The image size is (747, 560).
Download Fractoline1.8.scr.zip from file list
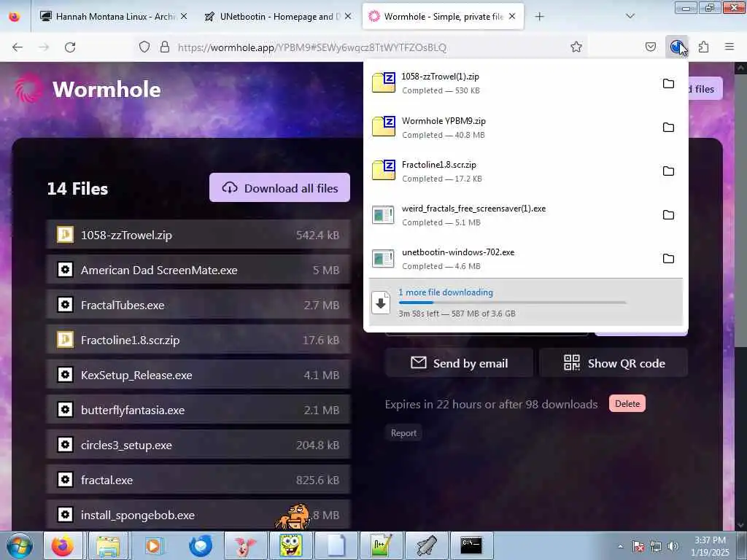pos(198,340)
